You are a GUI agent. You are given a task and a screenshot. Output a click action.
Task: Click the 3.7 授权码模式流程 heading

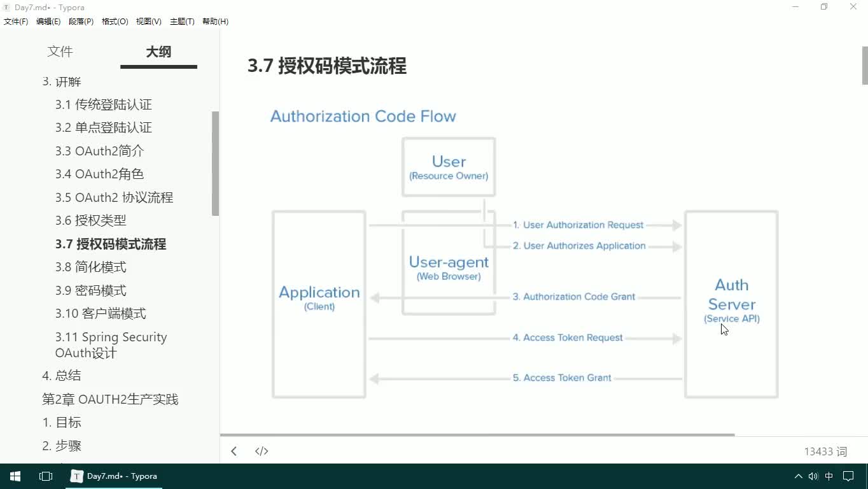click(x=327, y=66)
